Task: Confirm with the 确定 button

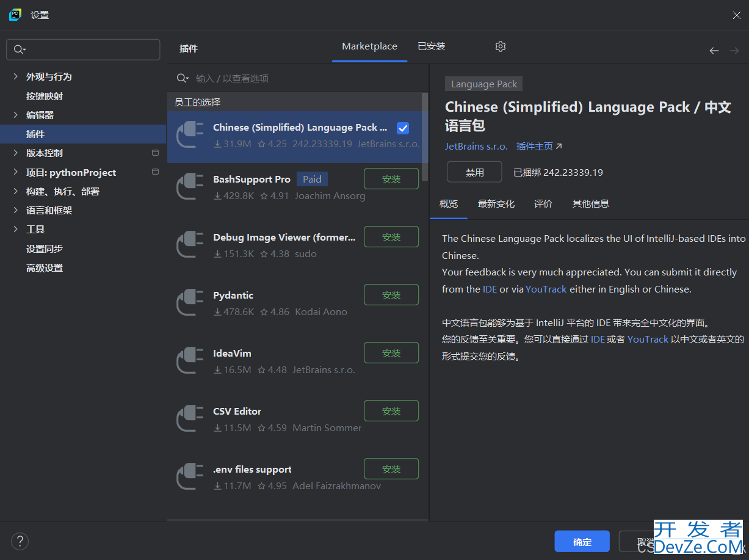Action: [582, 542]
